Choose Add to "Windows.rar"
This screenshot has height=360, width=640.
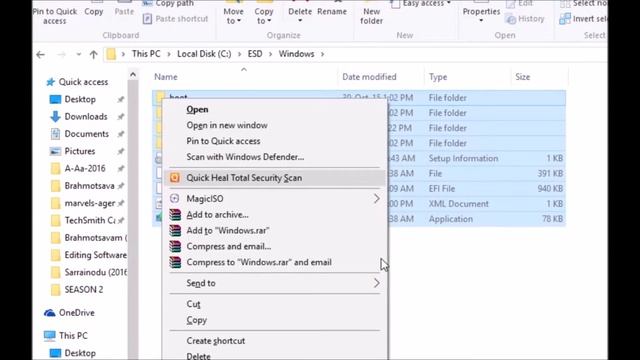228,231
